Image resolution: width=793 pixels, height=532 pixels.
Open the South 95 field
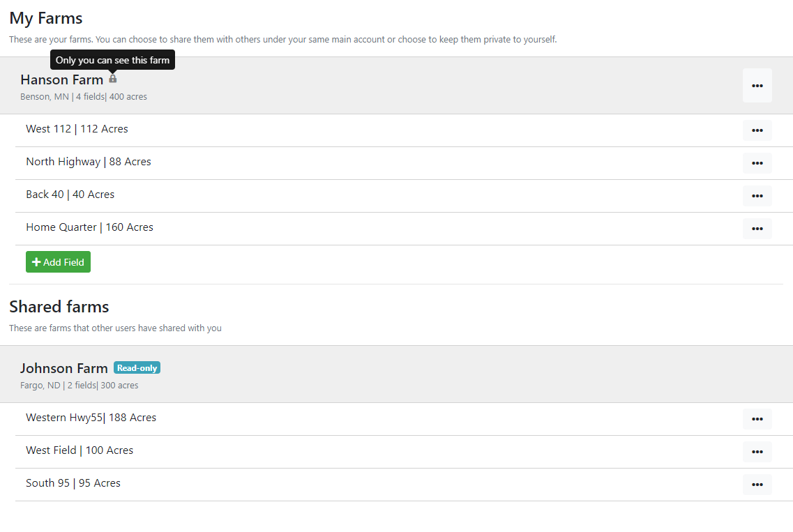coord(73,482)
